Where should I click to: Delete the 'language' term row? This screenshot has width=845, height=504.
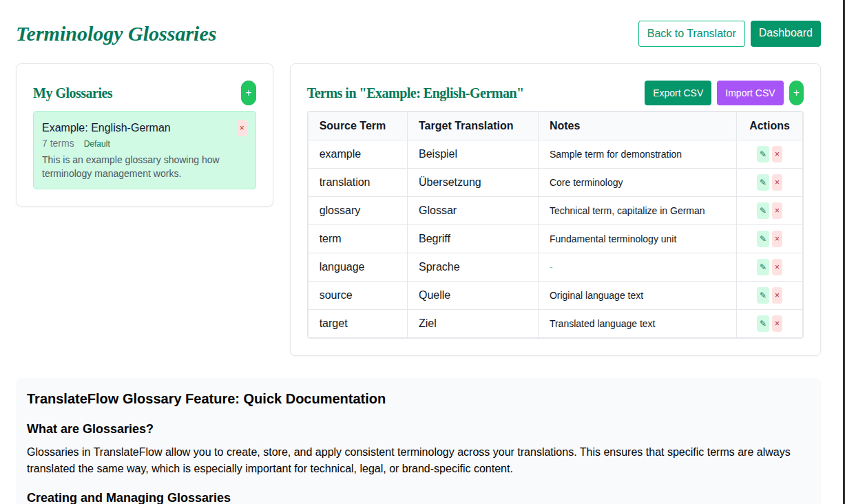[x=777, y=267]
